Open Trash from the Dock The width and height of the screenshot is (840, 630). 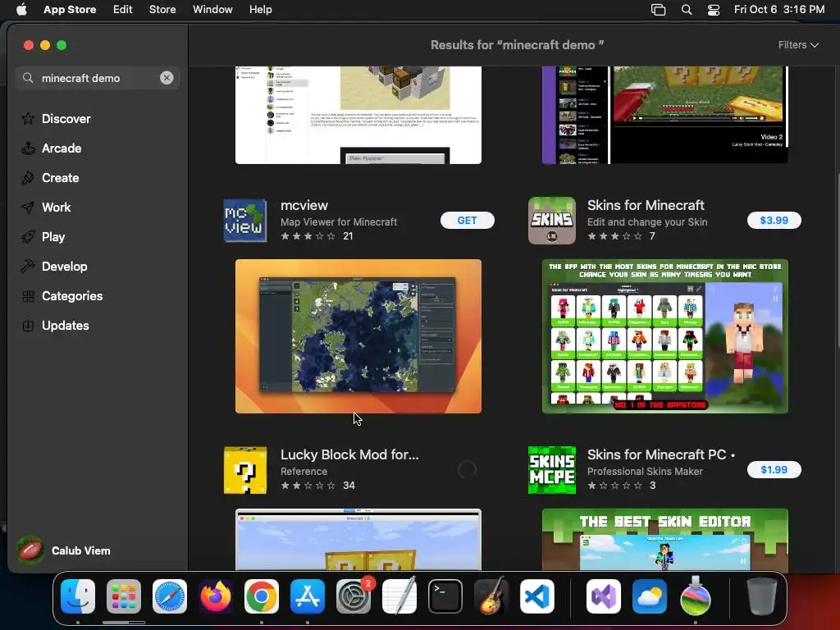coord(761,596)
